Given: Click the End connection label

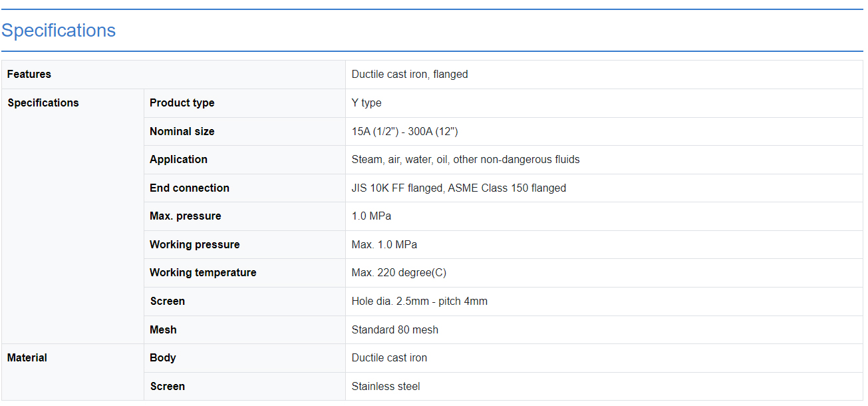Looking at the screenshot, I should tap(189, 188).
